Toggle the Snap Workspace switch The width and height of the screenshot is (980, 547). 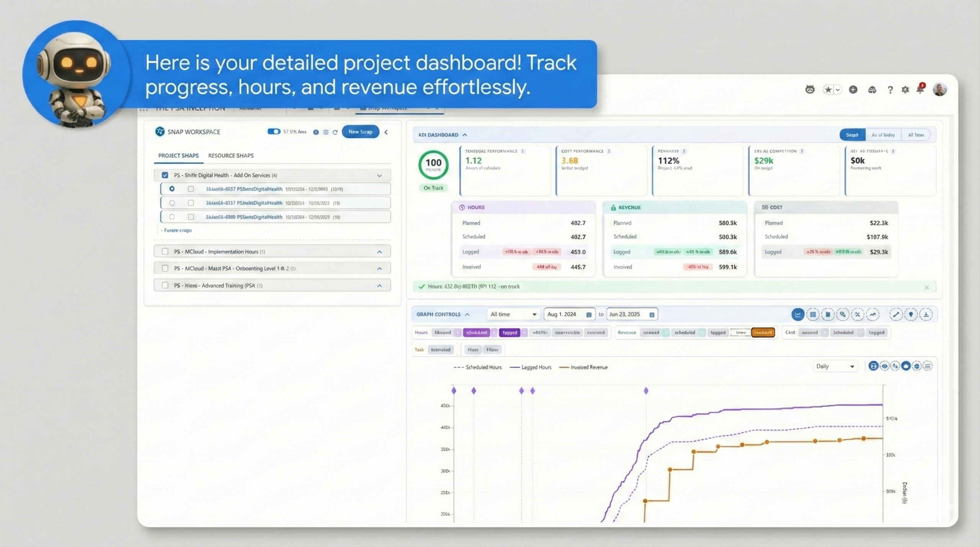pos(274,132)
